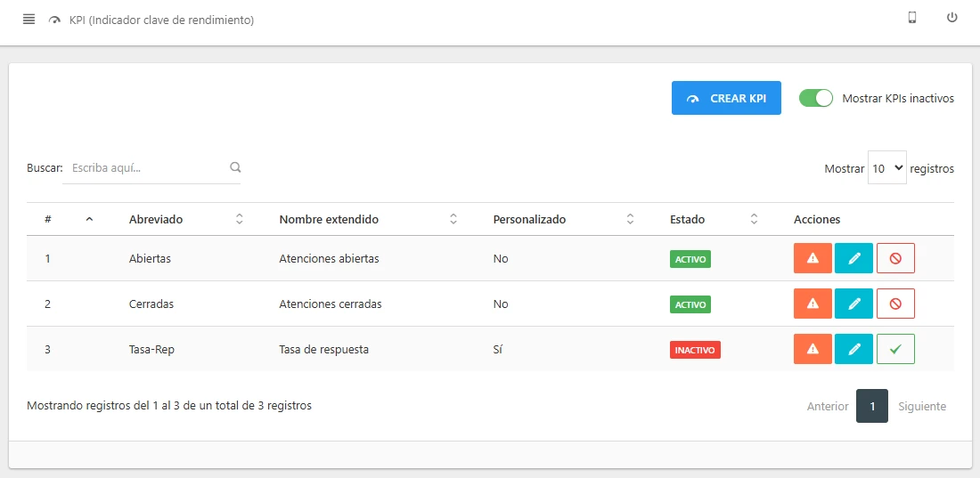Click the 'No' cell in Abiertas row

click(501, 258)
